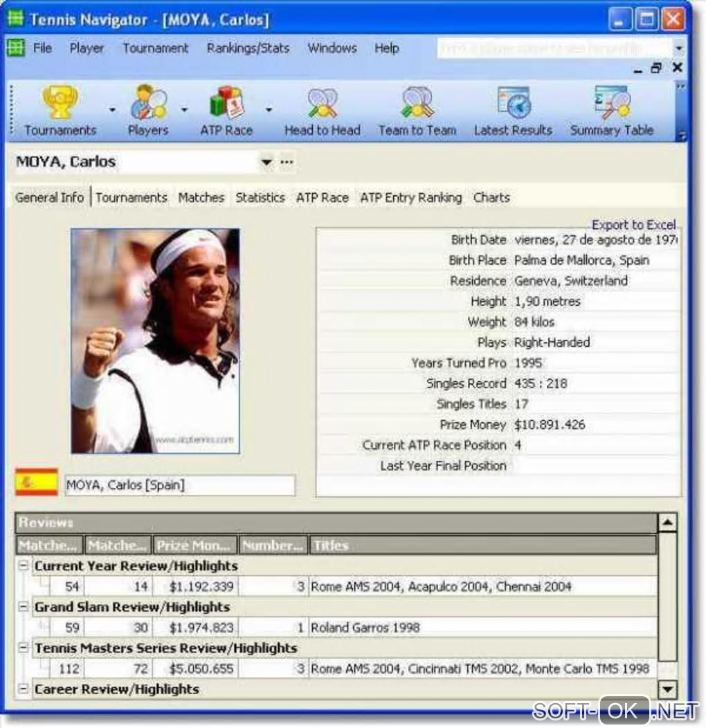Show the Latest Results view
Image resolution: width=706 pixels, height=728 pixels.
click(x=513, y=111)
